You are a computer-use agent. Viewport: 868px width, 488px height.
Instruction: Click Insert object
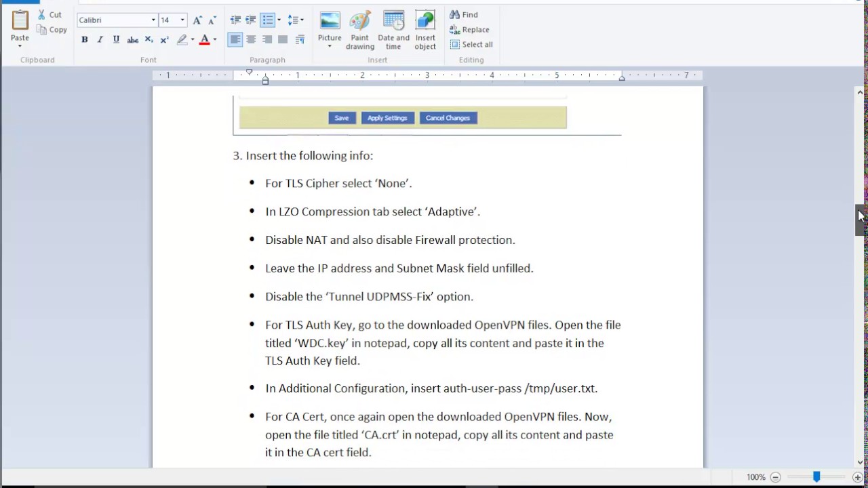(425, 30)
